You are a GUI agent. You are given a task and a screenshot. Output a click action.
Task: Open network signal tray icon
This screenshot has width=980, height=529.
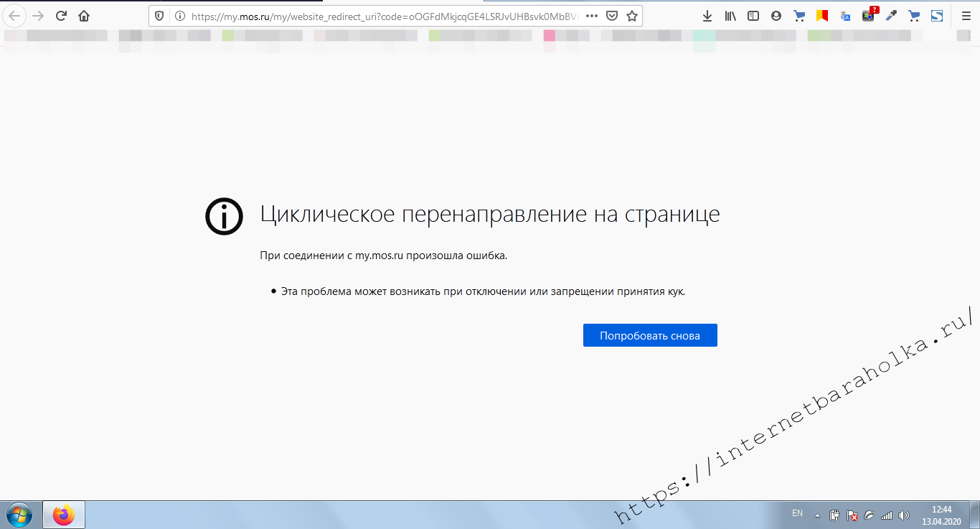pos(887,515)
